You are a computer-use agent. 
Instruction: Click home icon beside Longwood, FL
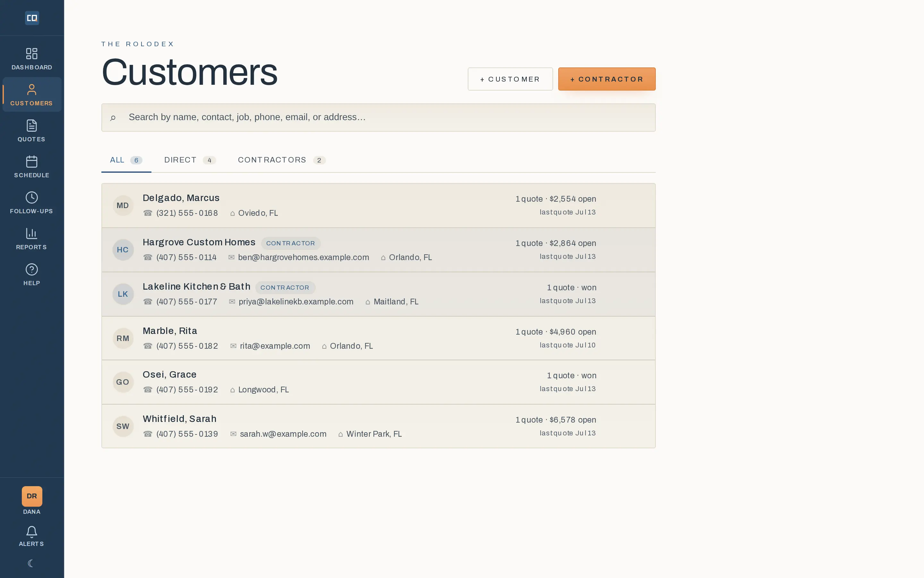click(x=232, y=390)
